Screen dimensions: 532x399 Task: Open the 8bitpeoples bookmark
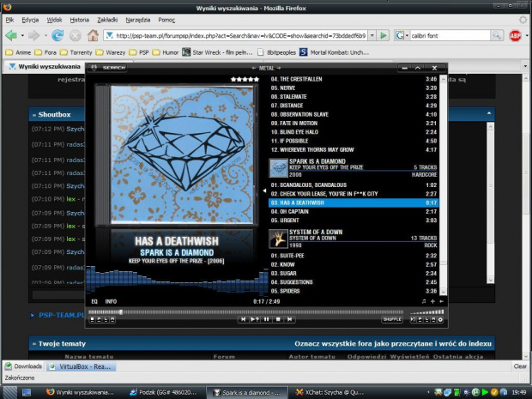(276, 52)
